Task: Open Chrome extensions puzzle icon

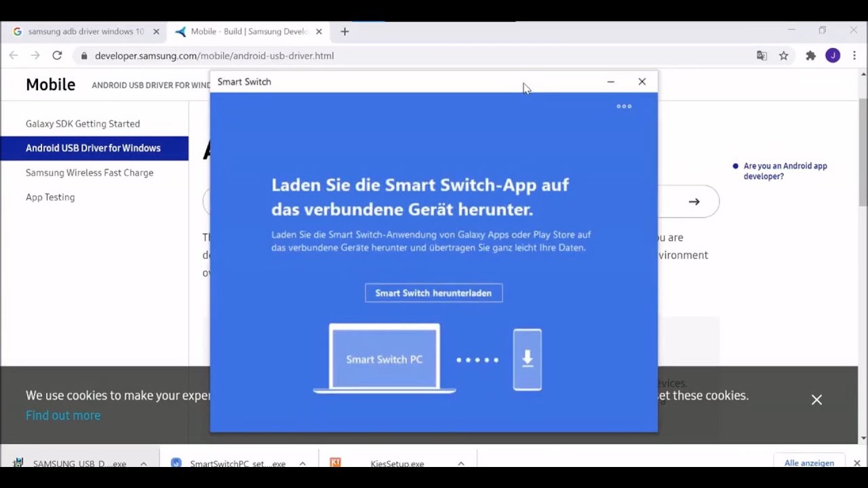Action: [810, 56]
